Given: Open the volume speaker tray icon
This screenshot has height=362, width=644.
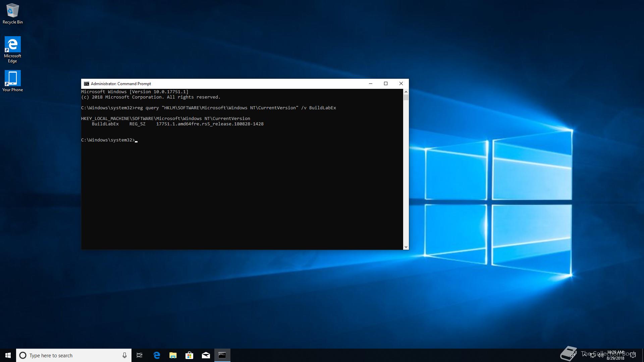Looking at the screenshot, I should pyautogui.click(x=600, y=355).
